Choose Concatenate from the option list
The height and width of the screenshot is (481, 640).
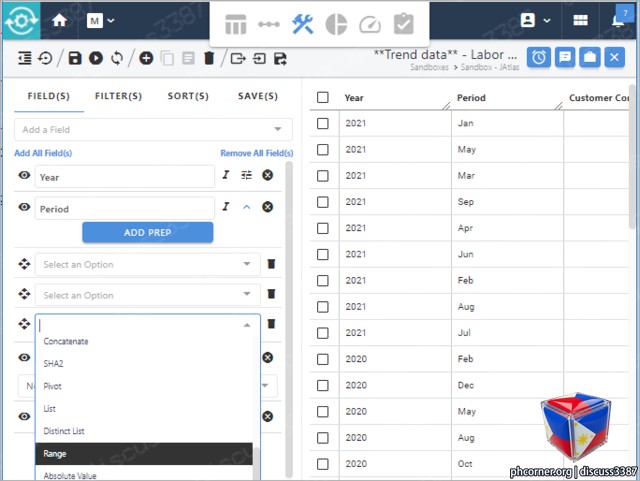(144, 341)
